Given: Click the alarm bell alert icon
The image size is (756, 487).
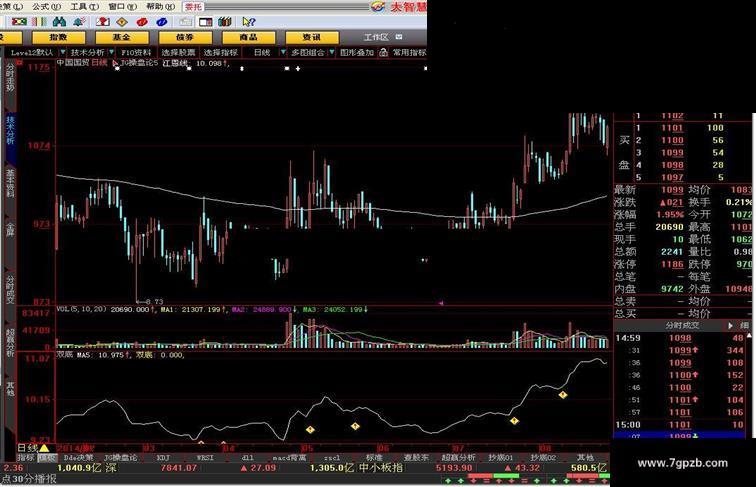Looking at the screenshot, I should [x=79, y=22].
